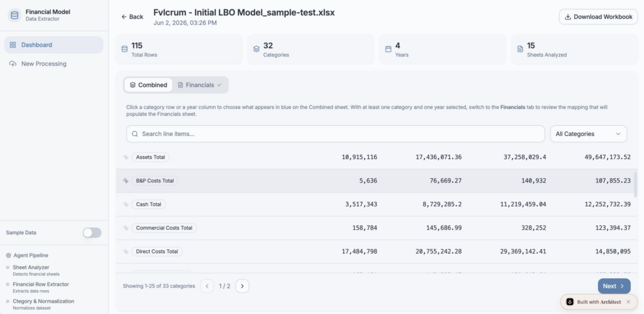Click sparkle icon beside Direct Costs Total
The height and width of the screenshot is (314, 644).
[126, 252]
